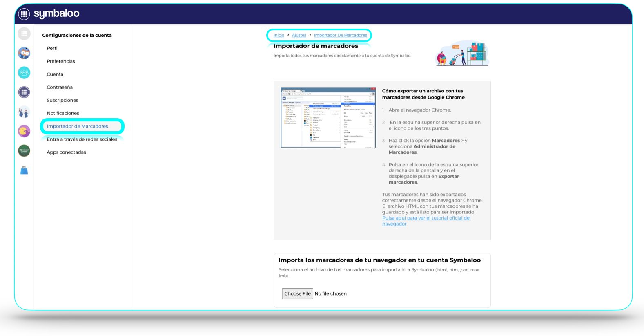Click the Choose File button
This screenshot has height=336, width=644.
(297, 293)
